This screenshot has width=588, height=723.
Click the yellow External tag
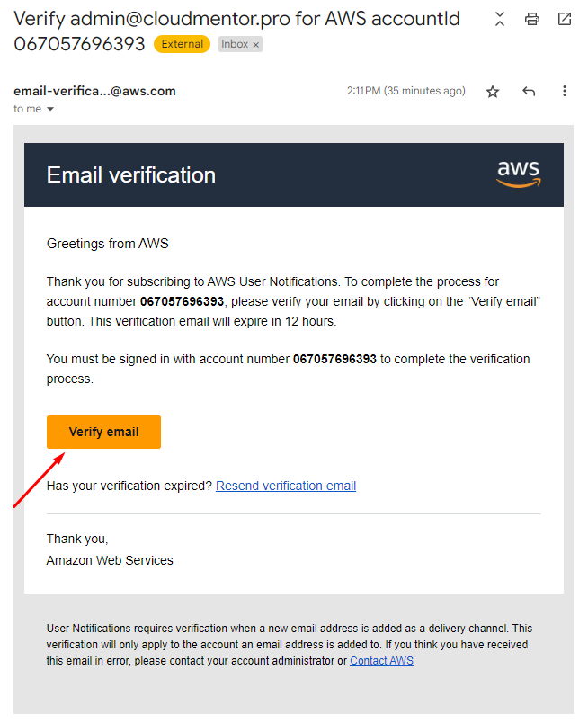pyautogui.click(x=182, y=44)
